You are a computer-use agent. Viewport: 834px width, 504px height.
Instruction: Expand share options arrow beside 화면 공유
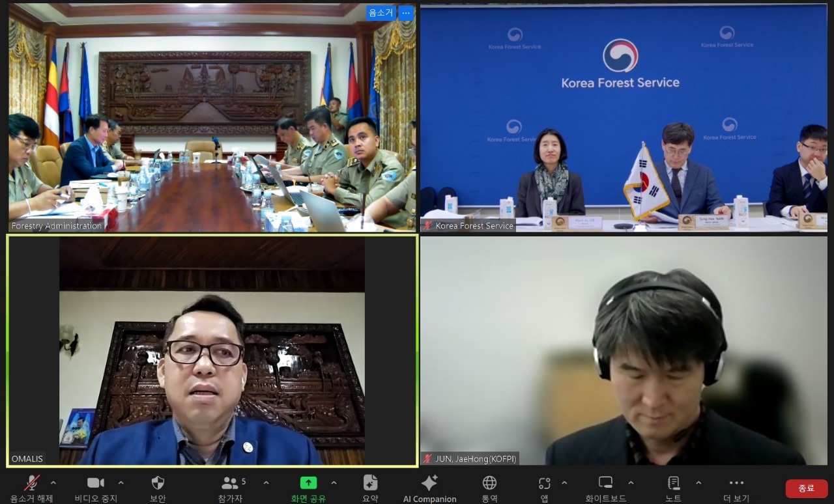point(334,483)
